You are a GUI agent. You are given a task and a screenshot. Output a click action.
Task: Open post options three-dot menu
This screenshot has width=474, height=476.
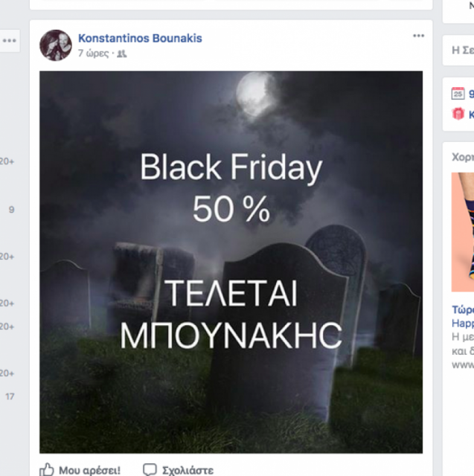[418, 36]
